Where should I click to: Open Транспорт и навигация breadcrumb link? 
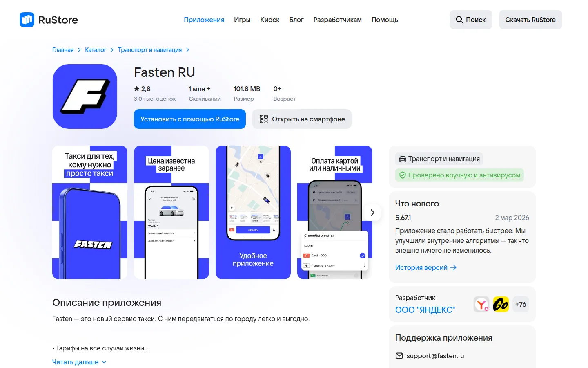[x=150, y=50]
